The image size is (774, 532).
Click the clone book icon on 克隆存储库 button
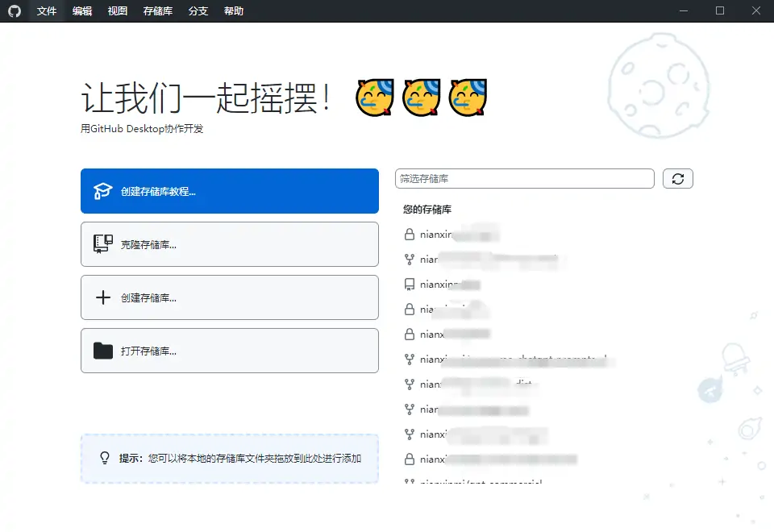(102, 243)
